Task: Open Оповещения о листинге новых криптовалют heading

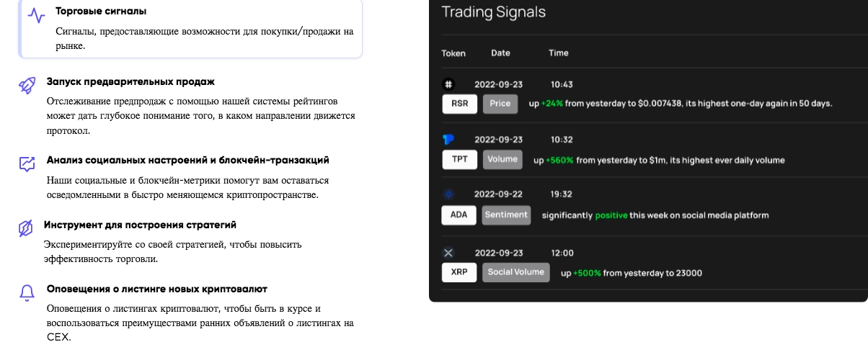Action: [x=157, y=289]
